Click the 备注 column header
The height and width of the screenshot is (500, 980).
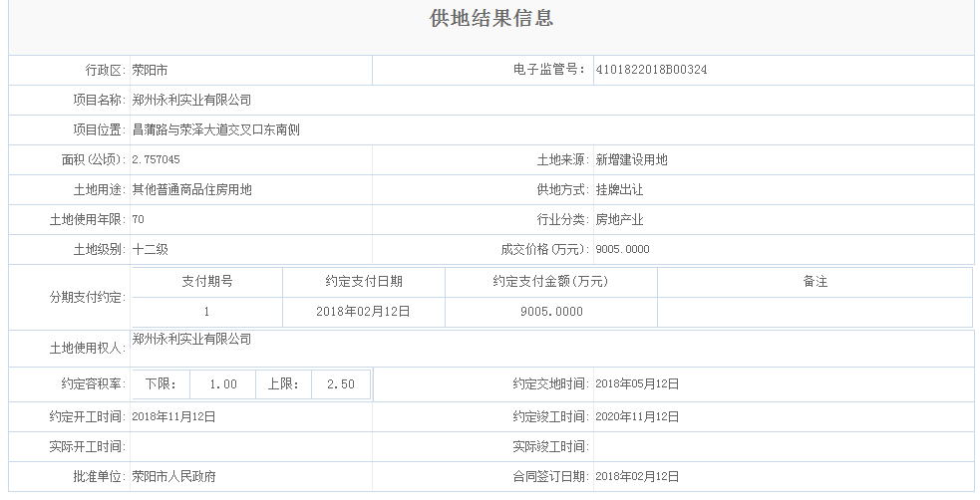(815, 282)
